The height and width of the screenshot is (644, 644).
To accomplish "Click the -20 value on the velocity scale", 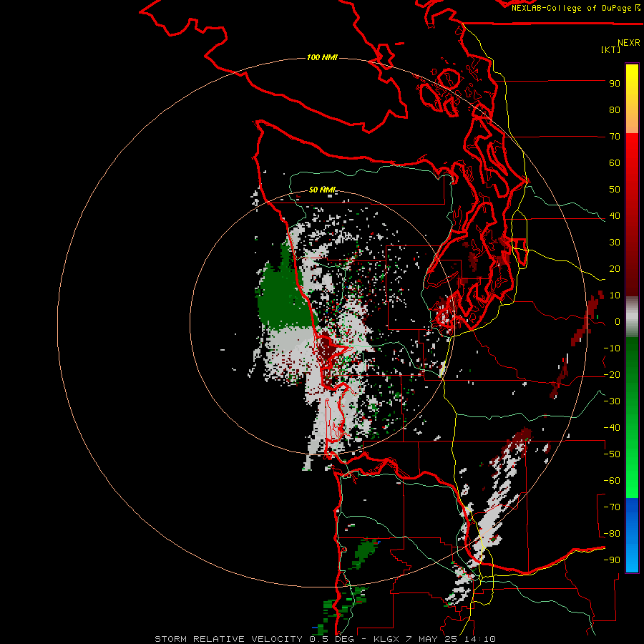I will 612,375.
